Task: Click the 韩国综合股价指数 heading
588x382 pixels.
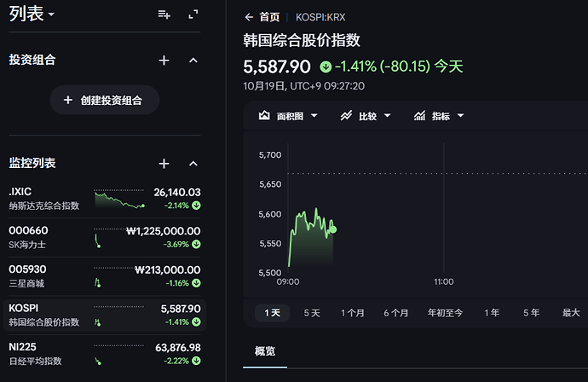Action: coord(302,41)
